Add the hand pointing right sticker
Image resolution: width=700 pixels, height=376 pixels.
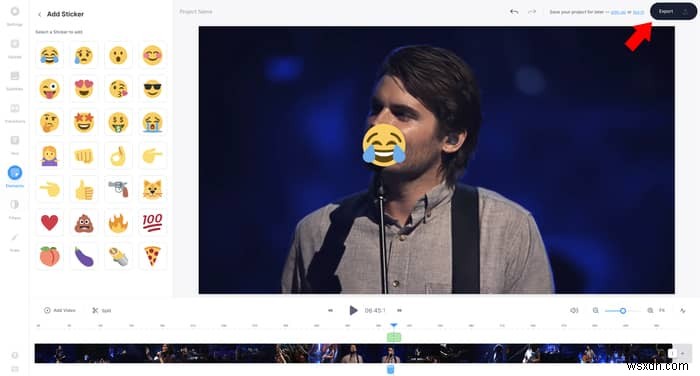[152, 156]
